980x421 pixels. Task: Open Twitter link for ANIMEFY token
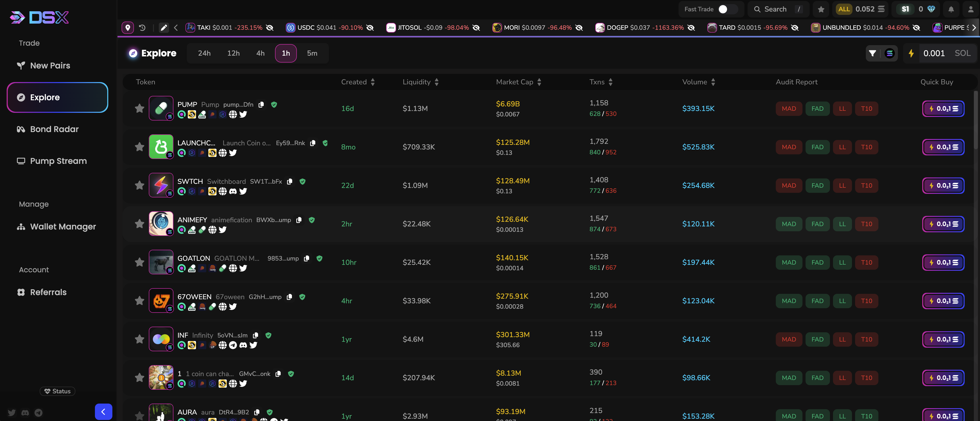click(x=223, y=230)
